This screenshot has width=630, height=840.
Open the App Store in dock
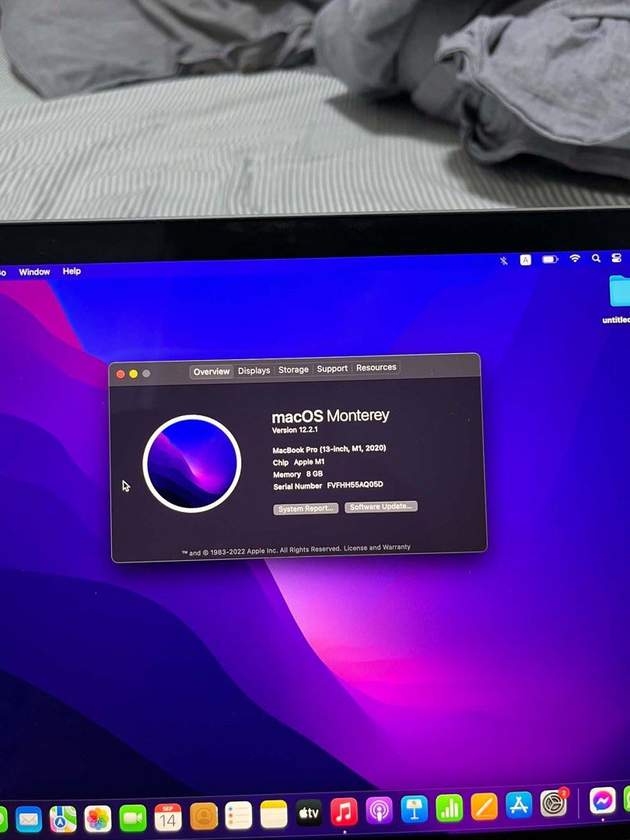tap(519, 805)
